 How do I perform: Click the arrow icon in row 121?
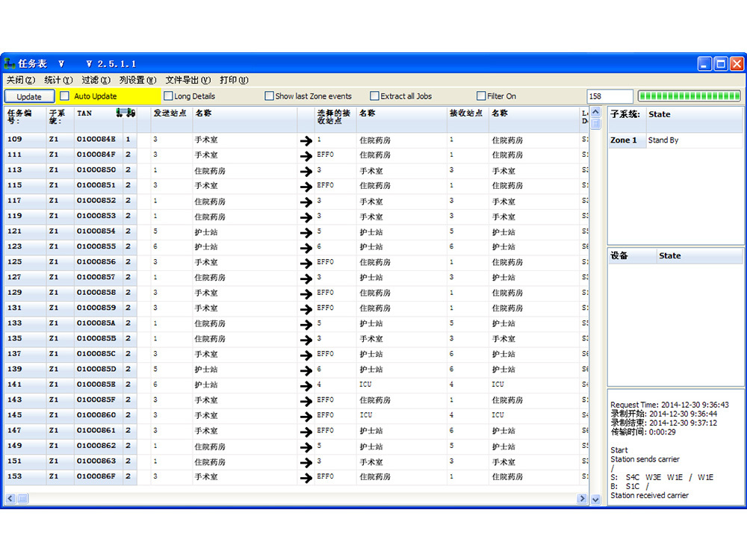(x=306, y=233)
